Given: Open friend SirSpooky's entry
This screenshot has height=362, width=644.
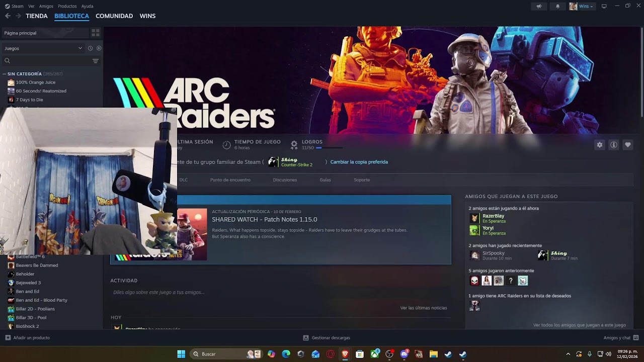Looking at the screenshot, I should click(x=491, y=255).
